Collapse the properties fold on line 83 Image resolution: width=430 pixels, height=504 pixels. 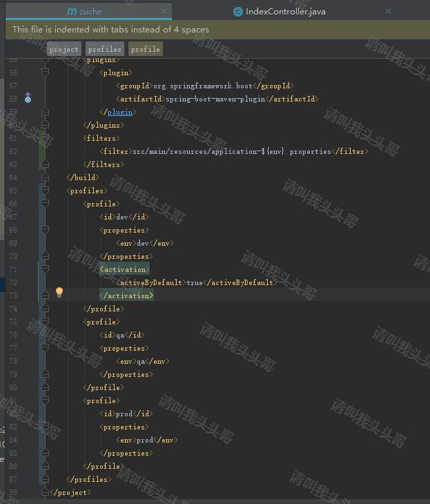point(45,426)
